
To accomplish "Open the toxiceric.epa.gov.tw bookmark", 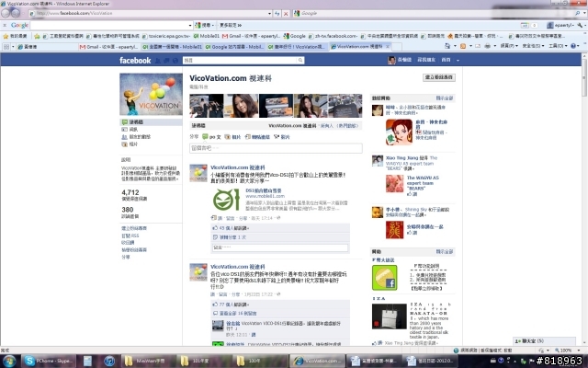I will coord(166,36).
